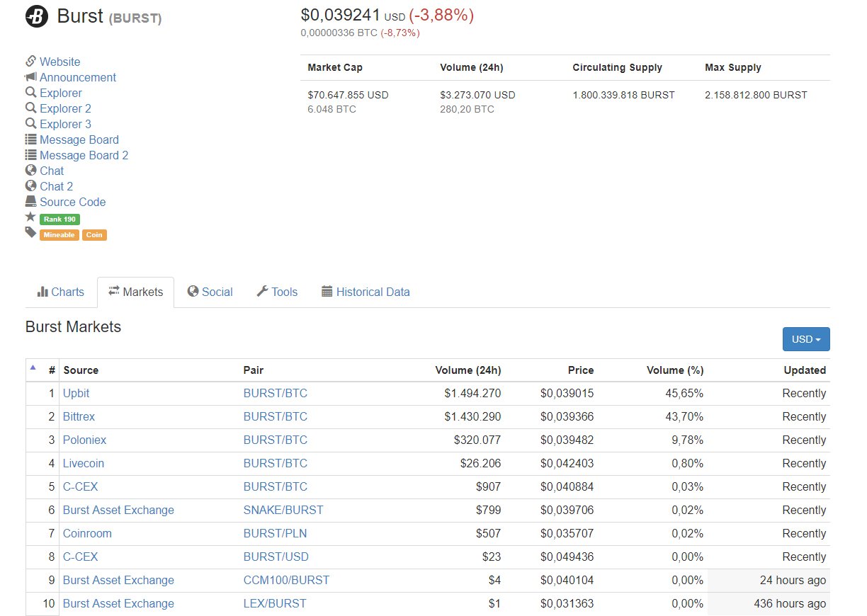This screenshot has width=867, height=616.
Task: Open the SNAKE/BURST pair link
Action: tap(283, 510)
